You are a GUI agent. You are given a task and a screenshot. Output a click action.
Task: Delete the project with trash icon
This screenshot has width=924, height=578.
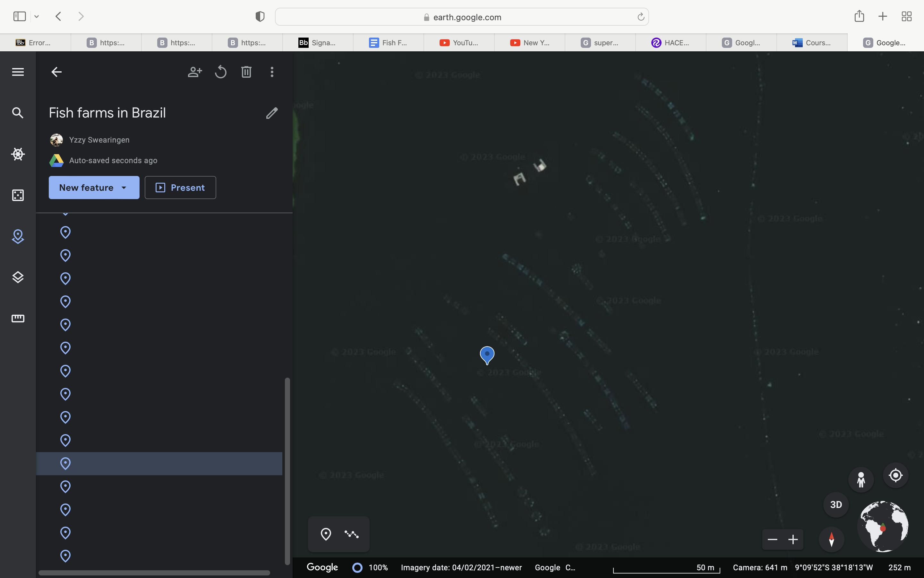pyautogui.click(x=246, y=72)
